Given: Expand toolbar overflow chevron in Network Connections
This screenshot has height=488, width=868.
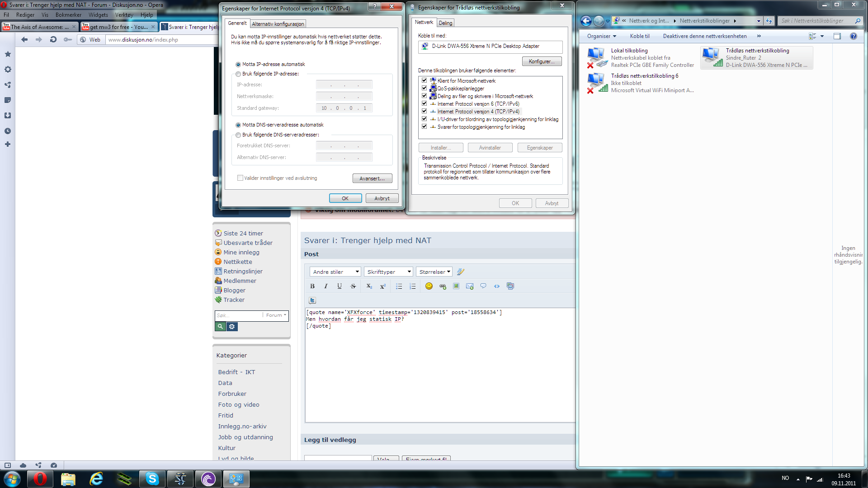Looking at the screenshot, I should (x=759, y=36).
